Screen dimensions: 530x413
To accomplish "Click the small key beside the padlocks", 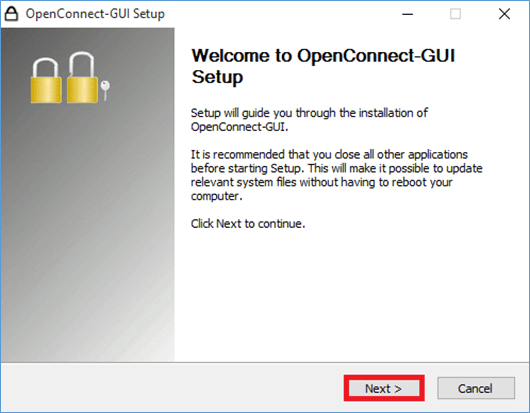I will click(x=105, y=90).
